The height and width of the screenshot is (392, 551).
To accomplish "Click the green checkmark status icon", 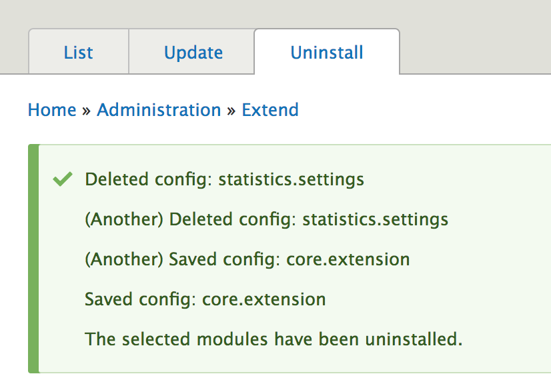I will pyautogui.click(x=62, y=179).
